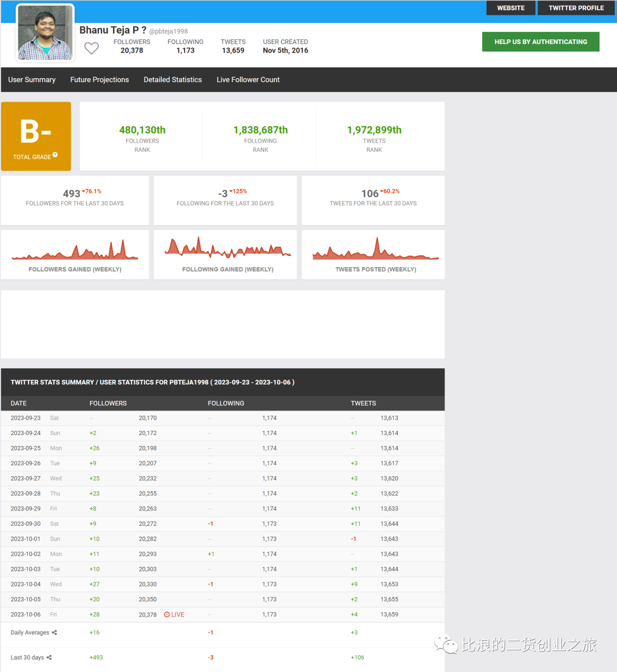Screen dimensions: 617x672
Task: Click the "+1" following change on 2023-10-02
Action: pos(211,554)
